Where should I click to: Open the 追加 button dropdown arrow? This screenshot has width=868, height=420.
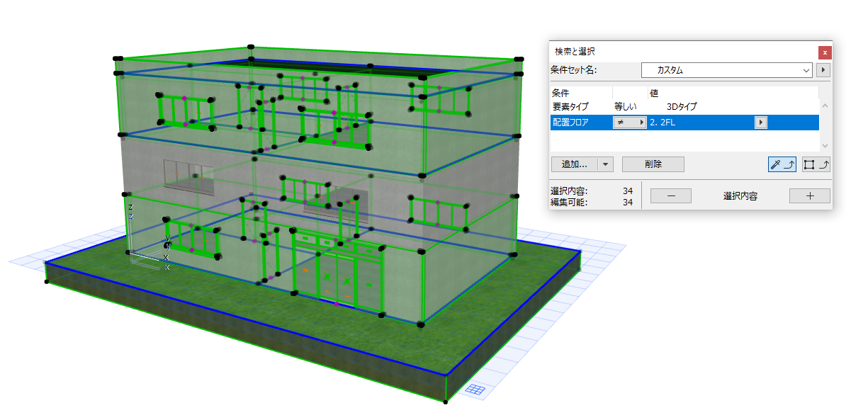point(605,164)
